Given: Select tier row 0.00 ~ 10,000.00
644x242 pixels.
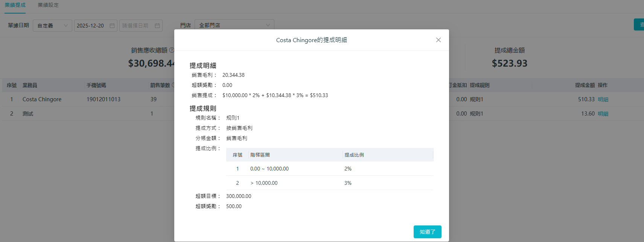Looking at the screenshot, I should [269, 169].
